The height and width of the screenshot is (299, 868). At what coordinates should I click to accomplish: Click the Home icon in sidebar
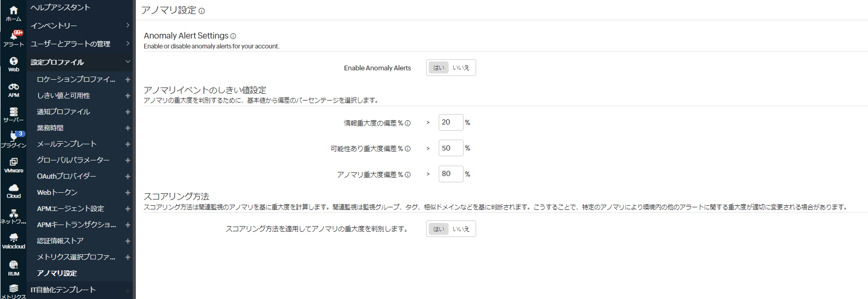click(x=14, y=10)
